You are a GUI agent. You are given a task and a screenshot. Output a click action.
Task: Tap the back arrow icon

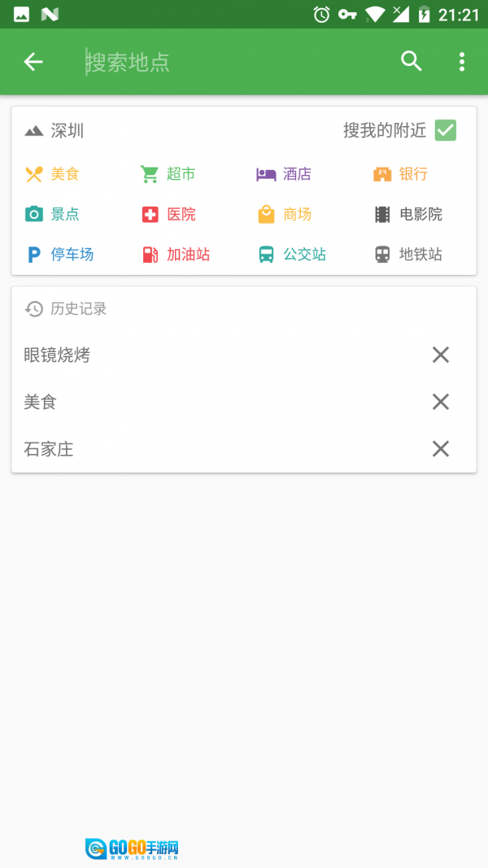point(33,62)
